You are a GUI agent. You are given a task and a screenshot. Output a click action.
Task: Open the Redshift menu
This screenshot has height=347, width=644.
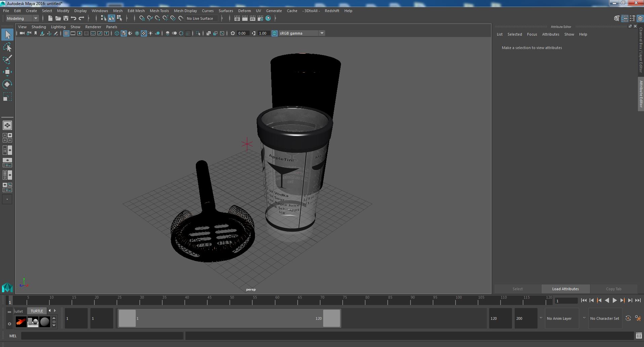point(332,11)
